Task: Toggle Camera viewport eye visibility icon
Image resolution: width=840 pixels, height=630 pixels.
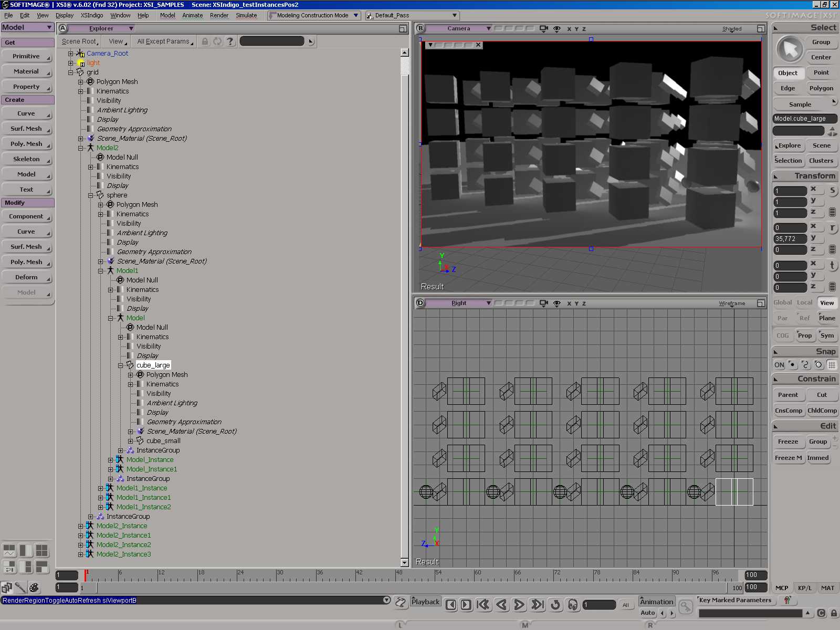Action: coord(557,29)
